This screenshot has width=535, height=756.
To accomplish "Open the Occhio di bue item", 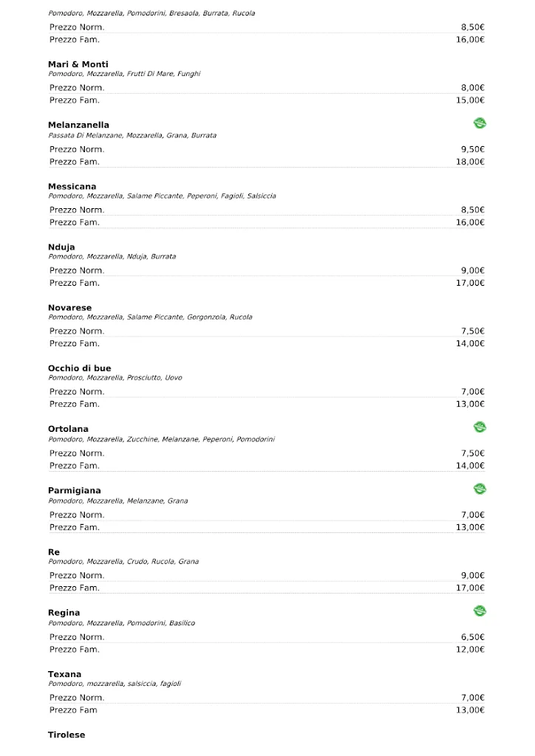I will [x=79, y=368].
